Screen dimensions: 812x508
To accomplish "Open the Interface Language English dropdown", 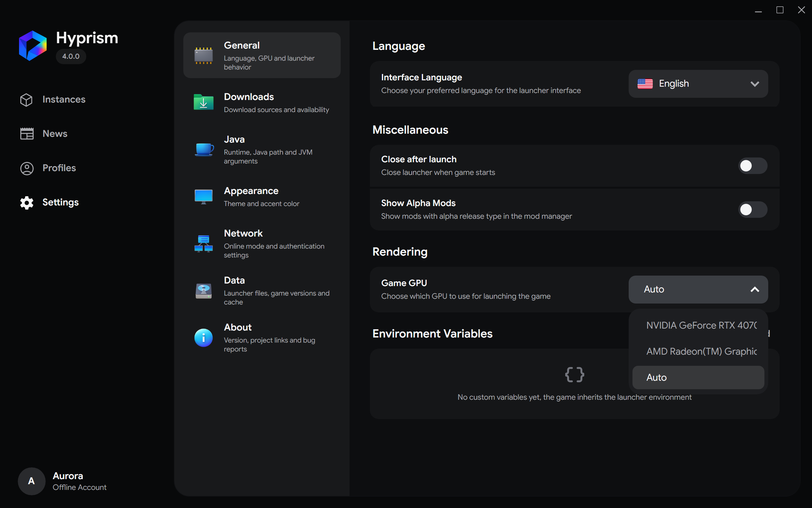I will pyautogui.click(x=698, y=84).
